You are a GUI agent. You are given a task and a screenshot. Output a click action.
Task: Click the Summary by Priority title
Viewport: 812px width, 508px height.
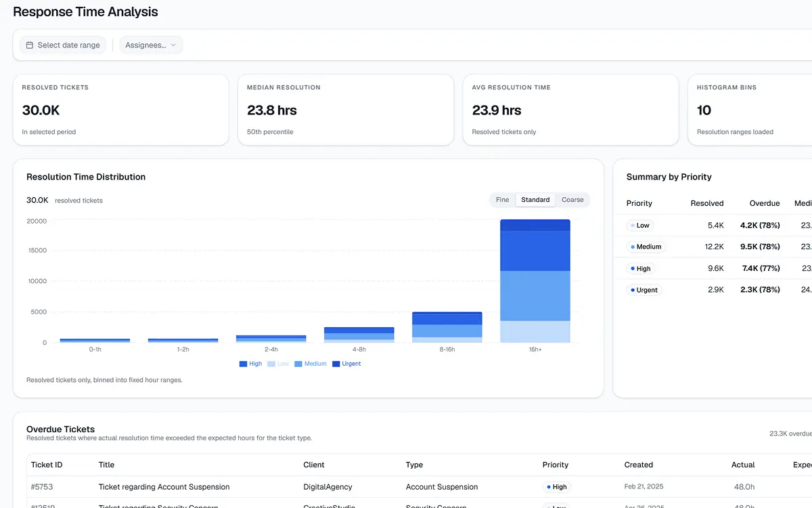tap(669, 177)
